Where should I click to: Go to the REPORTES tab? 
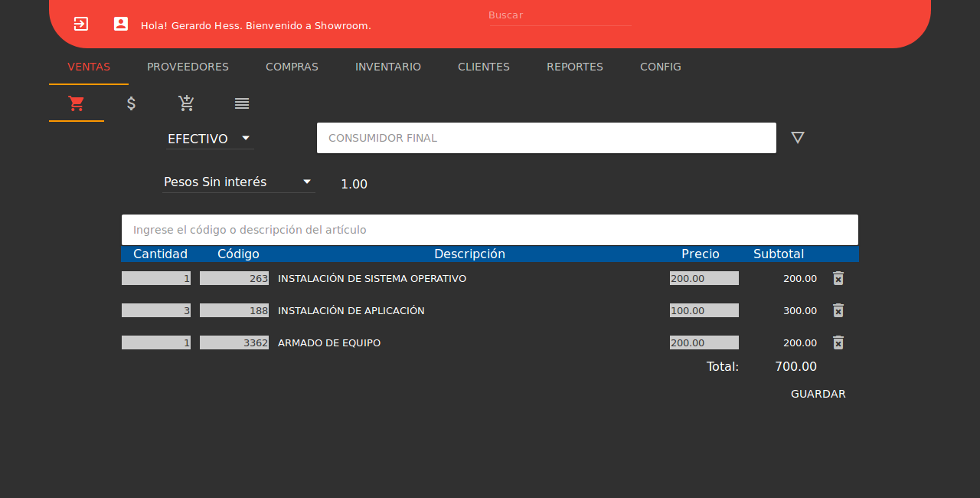coord(575,67)
